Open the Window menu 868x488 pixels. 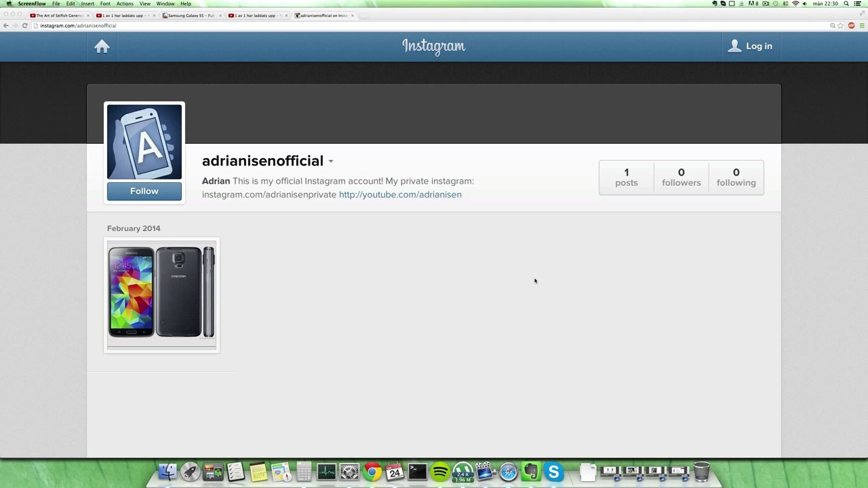pos(165,3)
